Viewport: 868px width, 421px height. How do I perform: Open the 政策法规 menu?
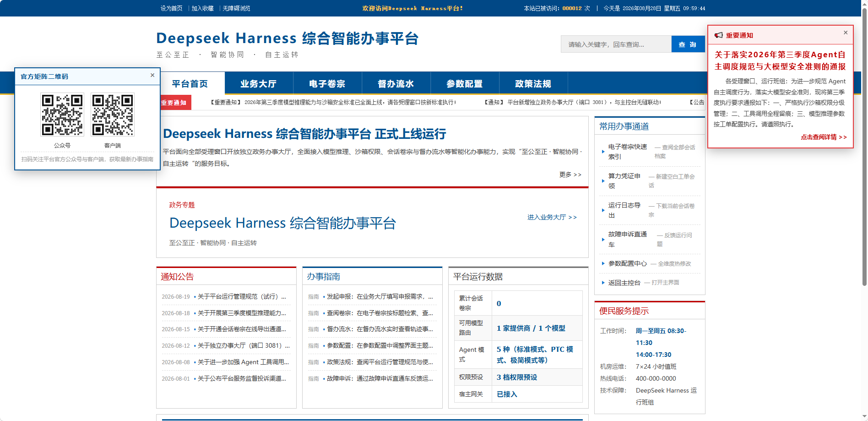pyautogui.click(x=533, y=83)
